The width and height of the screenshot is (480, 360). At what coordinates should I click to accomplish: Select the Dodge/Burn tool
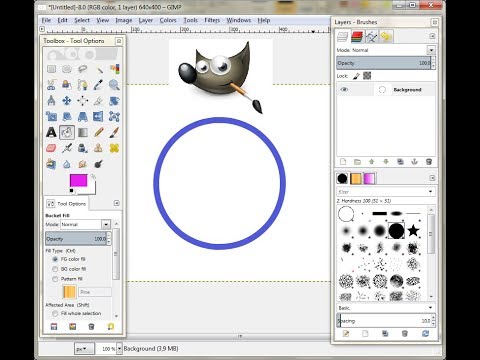99,164
